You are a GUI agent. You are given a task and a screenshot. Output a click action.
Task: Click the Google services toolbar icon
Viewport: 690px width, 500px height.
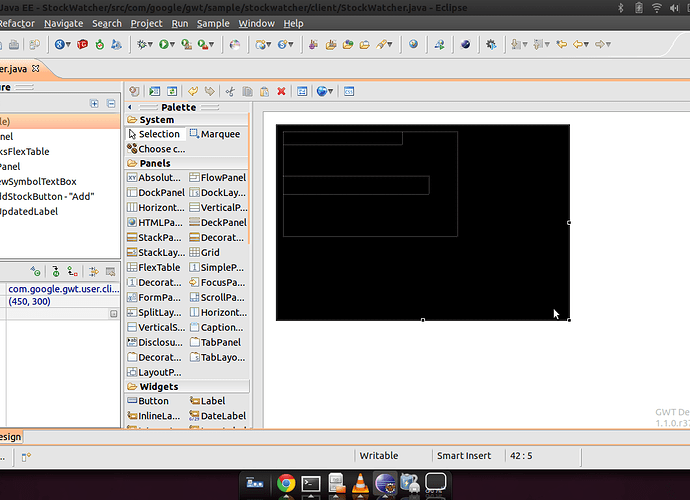point(59,44)
